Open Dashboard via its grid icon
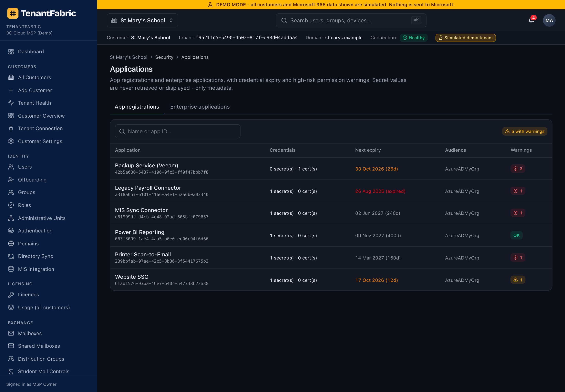This screenshot has height=392, width=565. click(x=11, y=52)
